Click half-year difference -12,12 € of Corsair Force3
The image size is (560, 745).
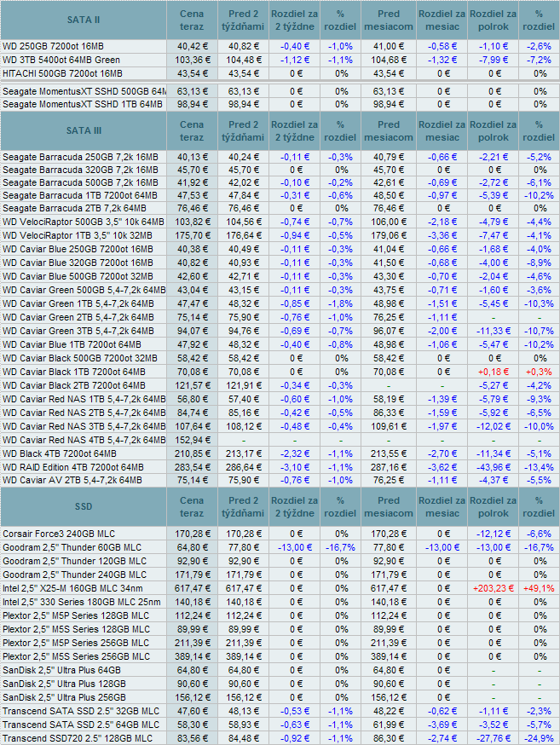[494, 534]
